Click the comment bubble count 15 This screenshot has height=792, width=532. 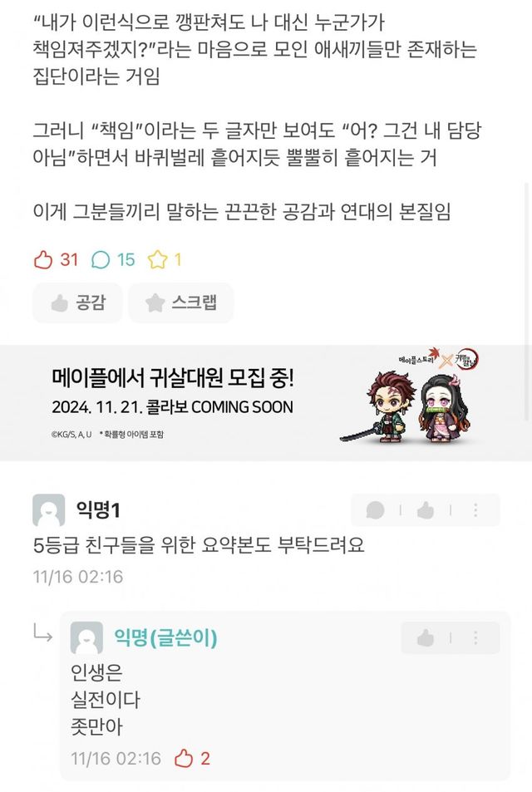click(113, 259)
